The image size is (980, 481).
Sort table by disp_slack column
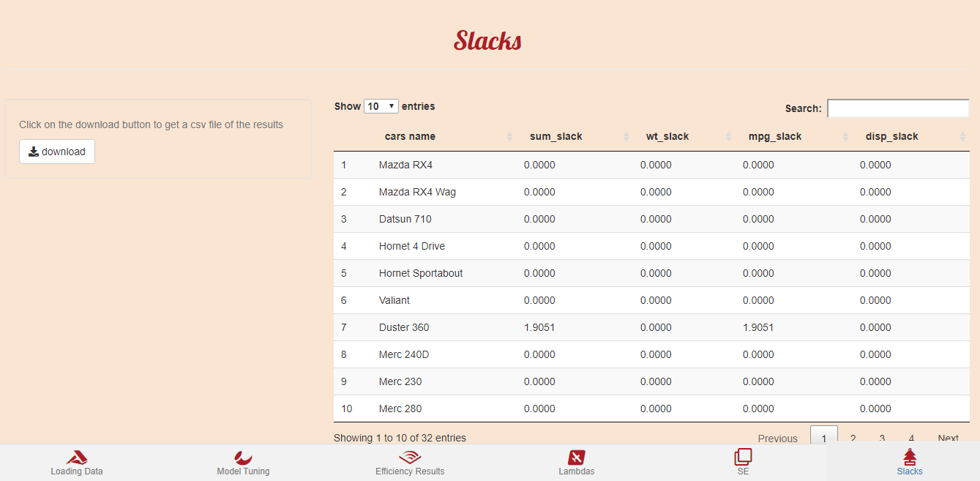891,136
